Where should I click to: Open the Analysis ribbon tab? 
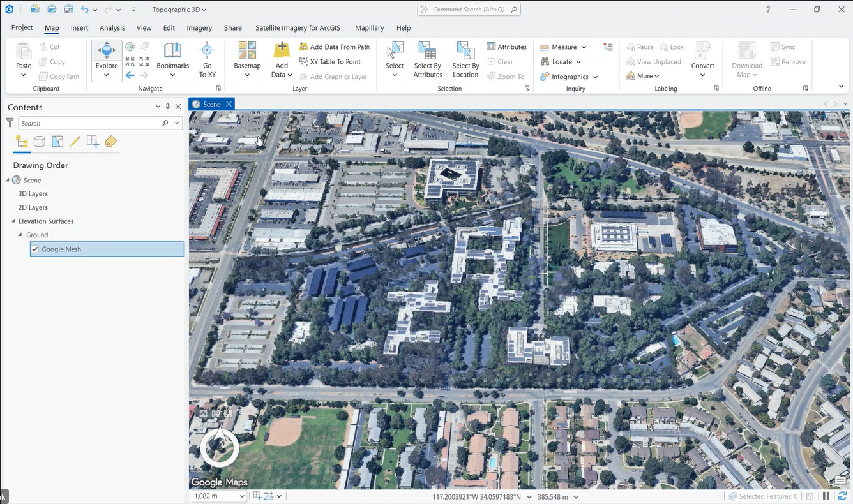112,28
